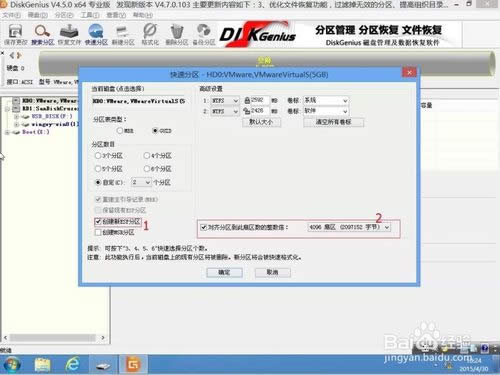This screenshot has width=500, height=375.
Task: Click the current disk selection field
Action: pyautogui.click(x=139, y=101)
